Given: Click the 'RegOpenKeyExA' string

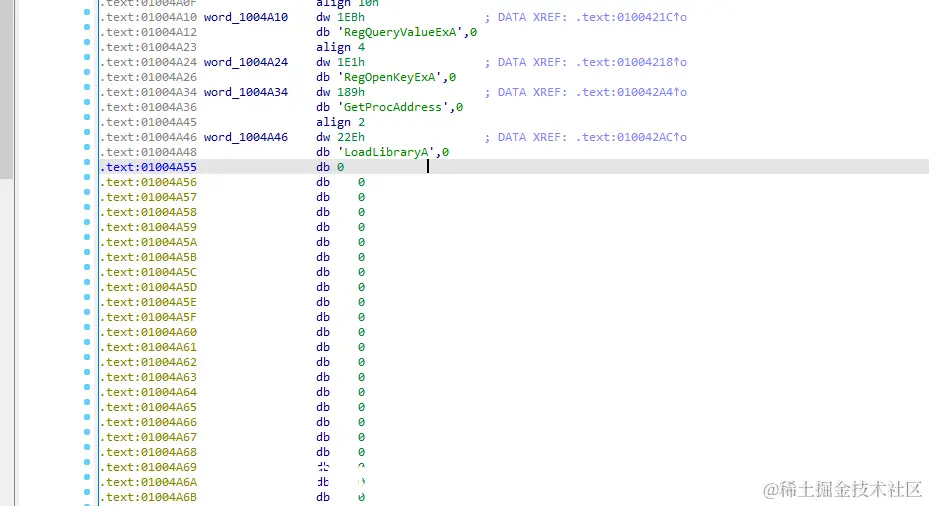Looking at the screenshot, I should (390, 77).
